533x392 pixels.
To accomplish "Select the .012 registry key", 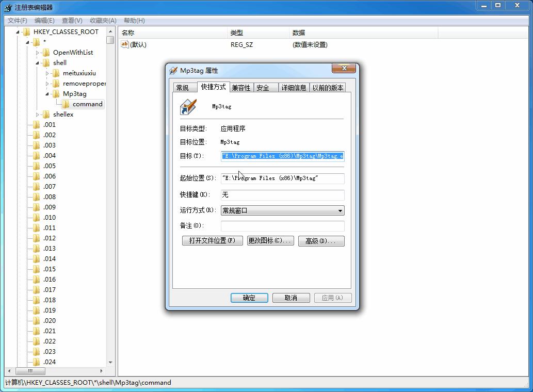I will [x=50, y=238].
